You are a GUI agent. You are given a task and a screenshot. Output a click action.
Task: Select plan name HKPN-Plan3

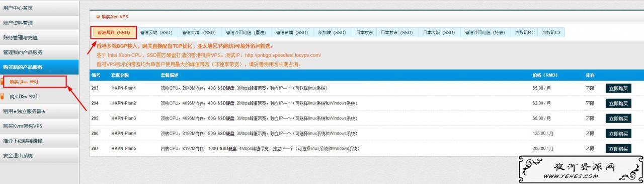(124, 118)
